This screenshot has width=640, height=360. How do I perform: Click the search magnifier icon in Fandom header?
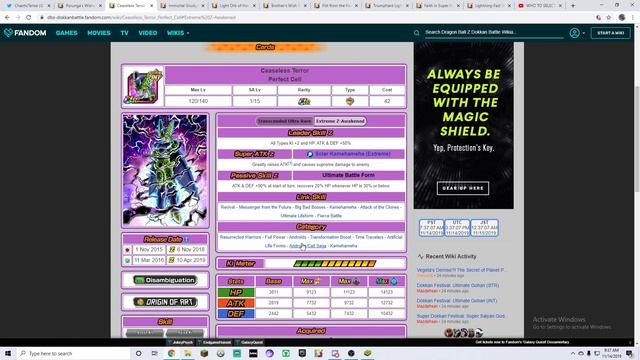tap(416, 33)
